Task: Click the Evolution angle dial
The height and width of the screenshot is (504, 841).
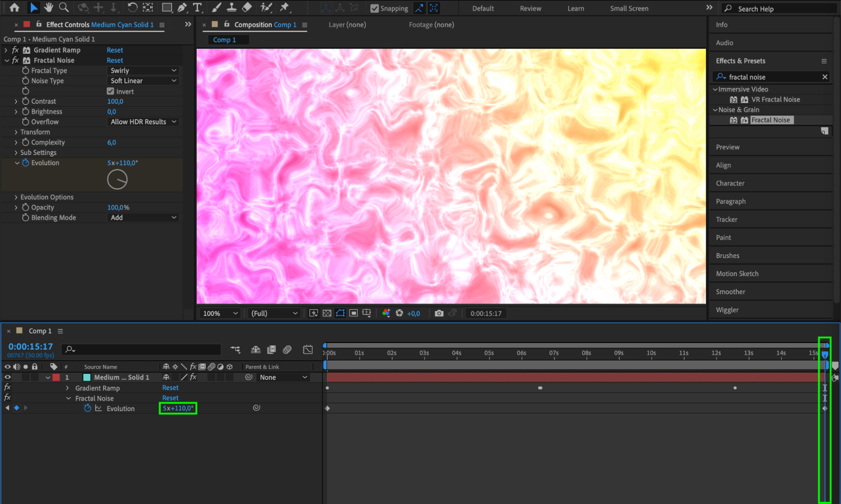Action: click(x=117, y=179)
